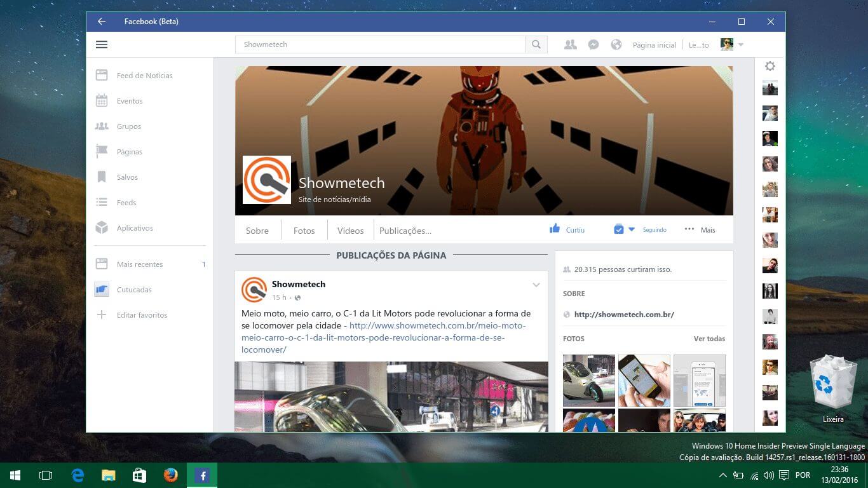The image size is (868, 488).
Task: Open the Mais three-dots menu
Action: click(x=700, y=229)
